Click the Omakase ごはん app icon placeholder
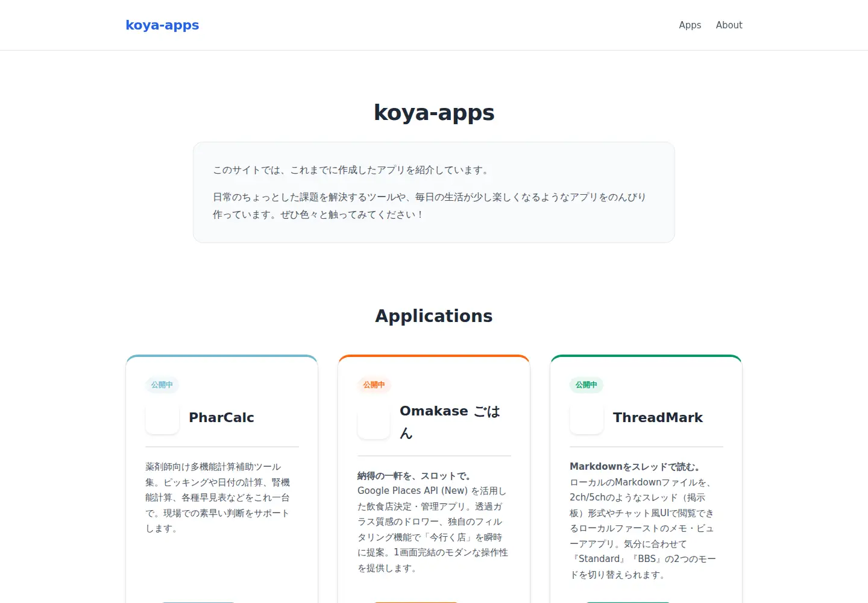This screenshot has height=603, width=868. [x=374, y=422]
